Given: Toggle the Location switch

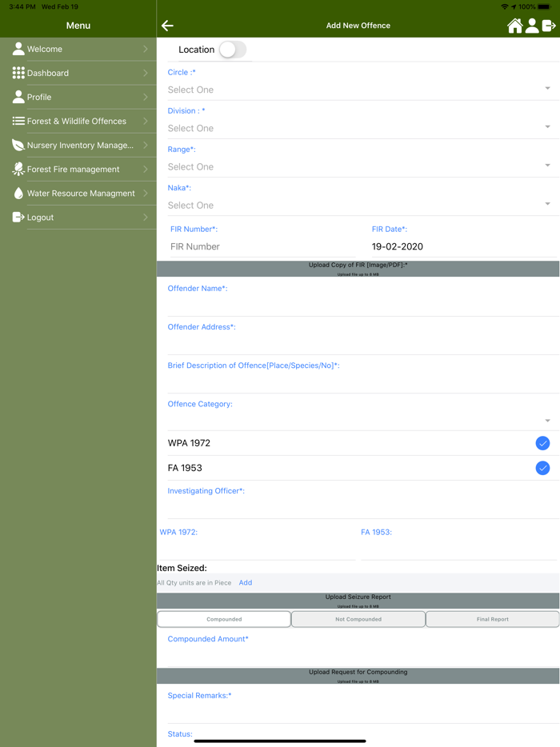Looking at the screenshot, I should 233,50.
